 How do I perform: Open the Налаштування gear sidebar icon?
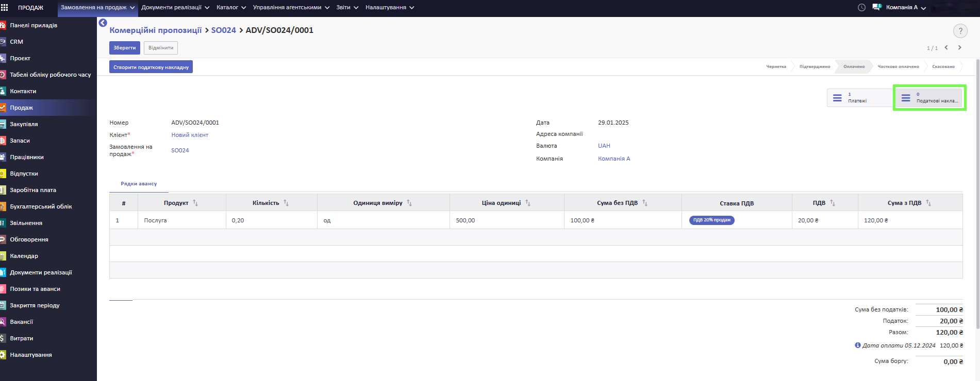tap(3, 355)
